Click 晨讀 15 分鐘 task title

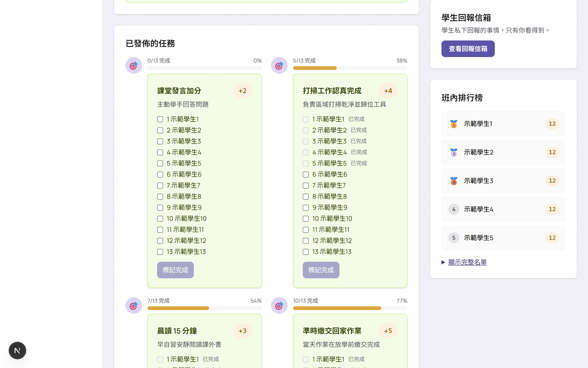[x=177, y=331]
